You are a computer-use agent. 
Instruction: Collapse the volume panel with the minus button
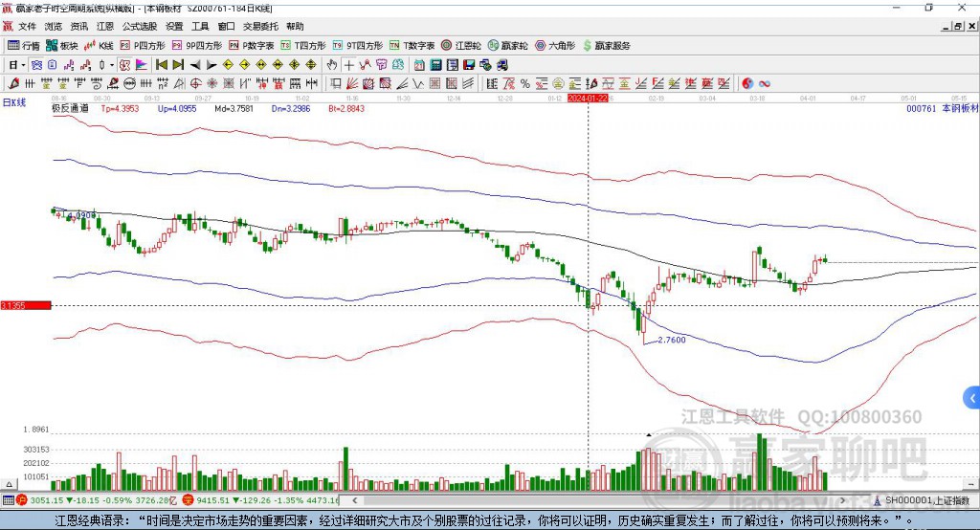[971, 484]
